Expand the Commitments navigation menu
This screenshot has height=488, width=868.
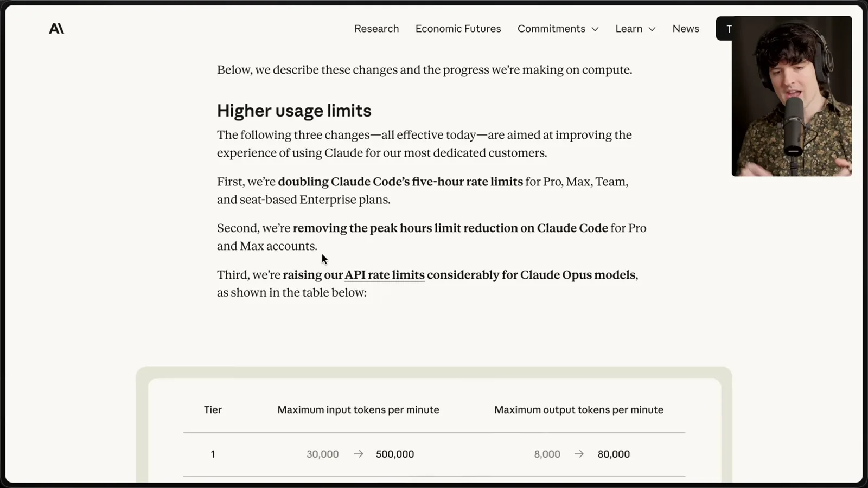pos(558,29)
